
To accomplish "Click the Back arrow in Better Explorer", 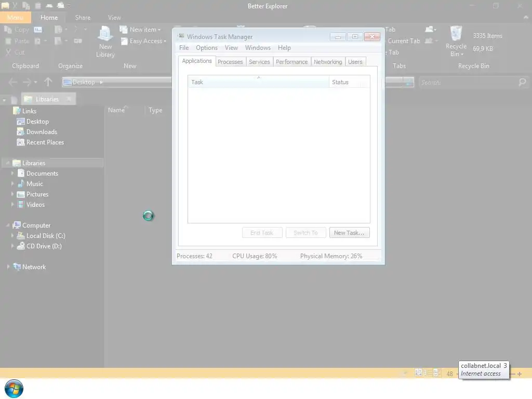I will pyautogui.click(x=12, y=82).
